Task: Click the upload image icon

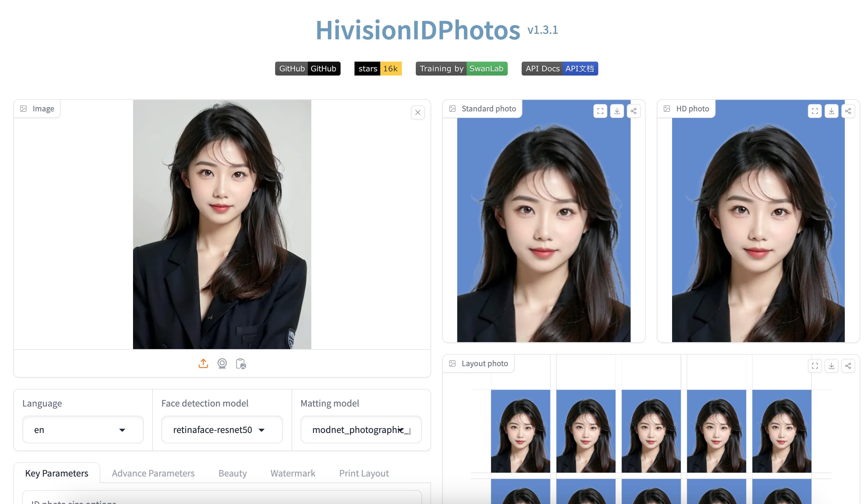Action: pyautogui.click(x=203, y=363)
